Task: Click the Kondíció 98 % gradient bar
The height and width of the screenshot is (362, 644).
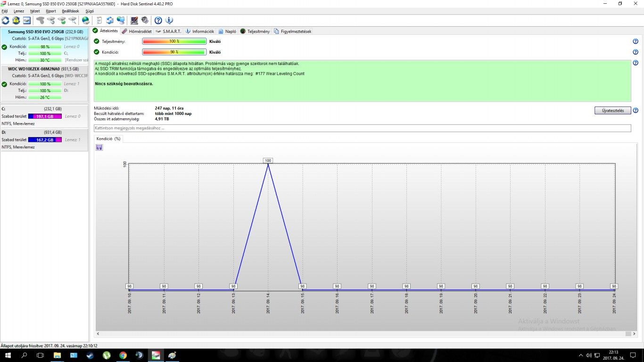Action: tap(174, 52)
